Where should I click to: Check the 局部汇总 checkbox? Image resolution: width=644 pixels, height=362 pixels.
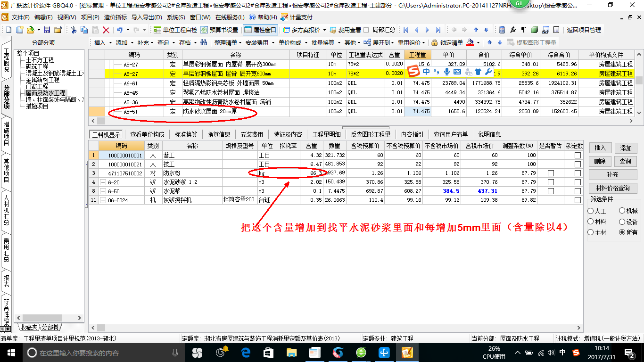pyautogui.click(x=366, y=30)
